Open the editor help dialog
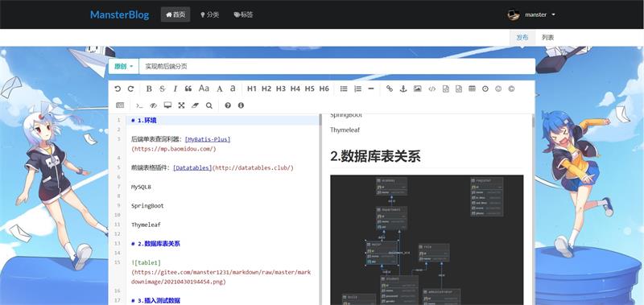 point(228,105)
